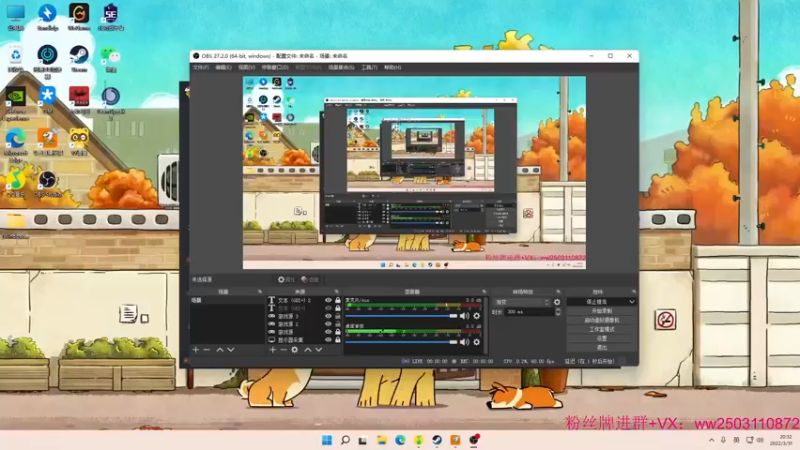Open 设置 from the controls panel
This screenshot has width=800, height=450.
602,339
